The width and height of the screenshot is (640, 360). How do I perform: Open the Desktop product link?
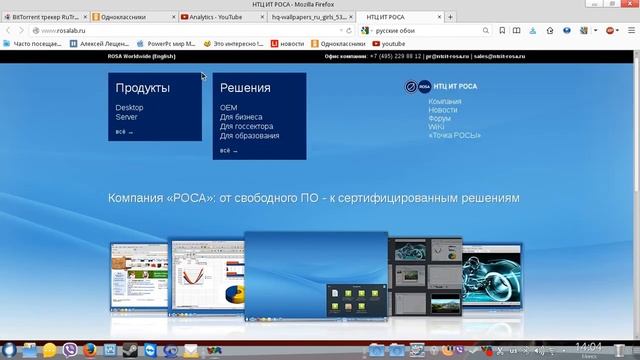pyautogui.click(x=129, y=108)
